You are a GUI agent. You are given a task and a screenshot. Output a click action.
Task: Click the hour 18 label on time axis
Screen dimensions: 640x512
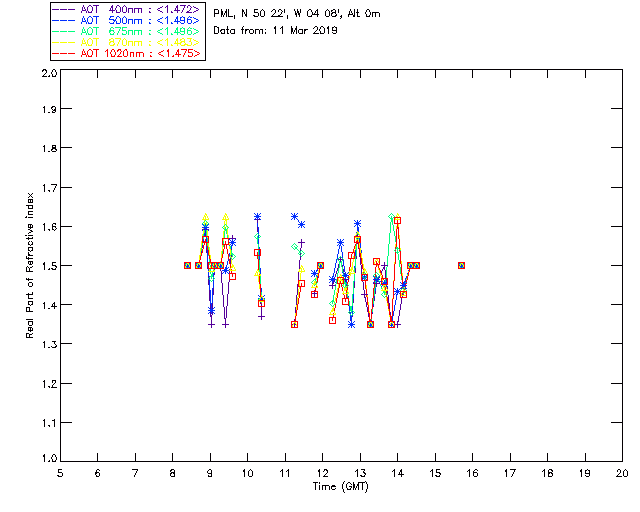(547, 474)
